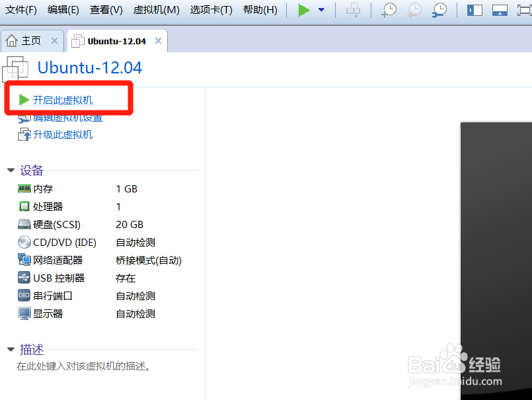Select the USB 控制器 device label
The image size is (532, 400).
coord(59,278)
